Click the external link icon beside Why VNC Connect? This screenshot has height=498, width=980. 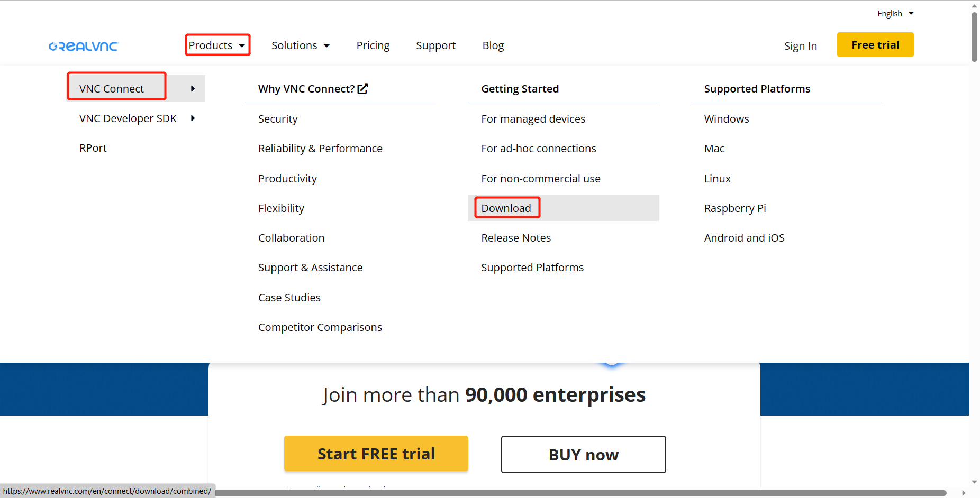[362, 89]
